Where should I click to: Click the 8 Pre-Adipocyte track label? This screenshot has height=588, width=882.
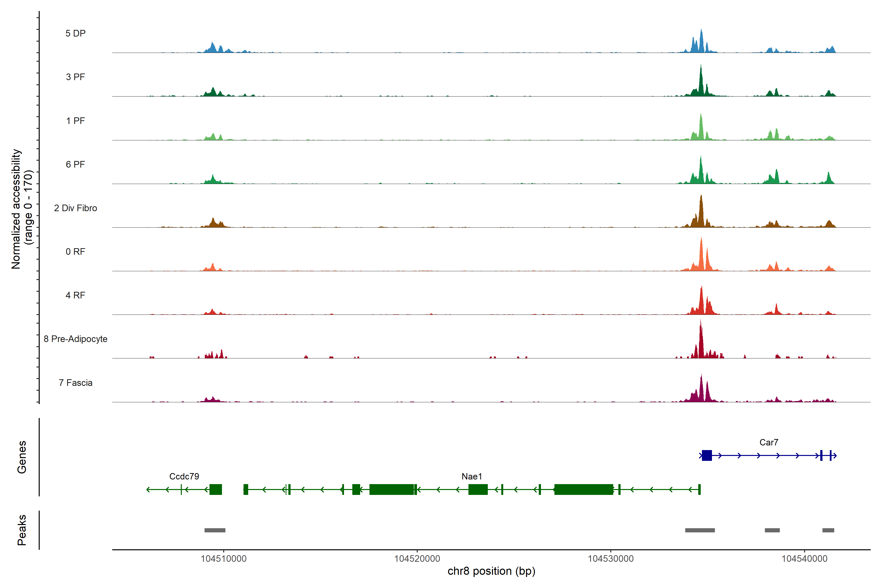click(75, 339)
